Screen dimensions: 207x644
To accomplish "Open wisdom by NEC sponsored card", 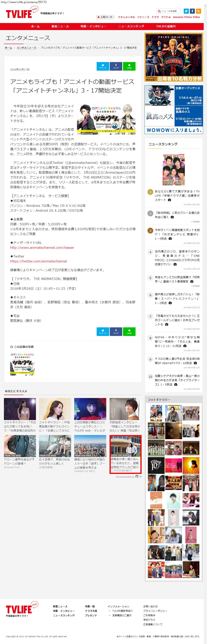I will coord(90,454).
